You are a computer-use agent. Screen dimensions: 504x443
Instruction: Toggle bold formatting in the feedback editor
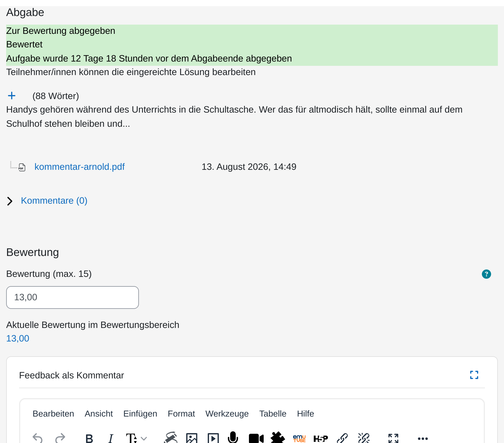click(x=89, y=438)
